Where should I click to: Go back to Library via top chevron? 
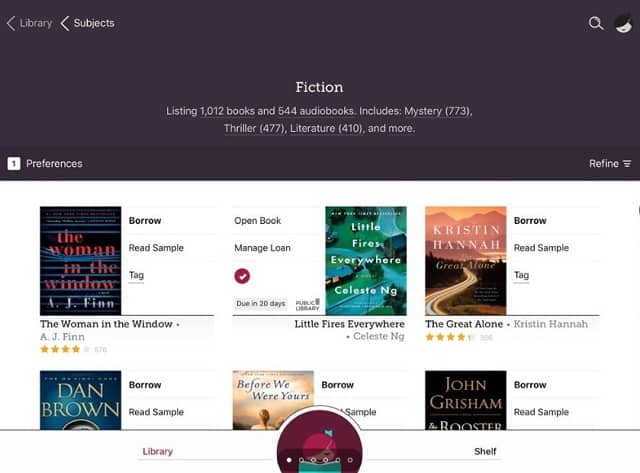coord(29,23)
